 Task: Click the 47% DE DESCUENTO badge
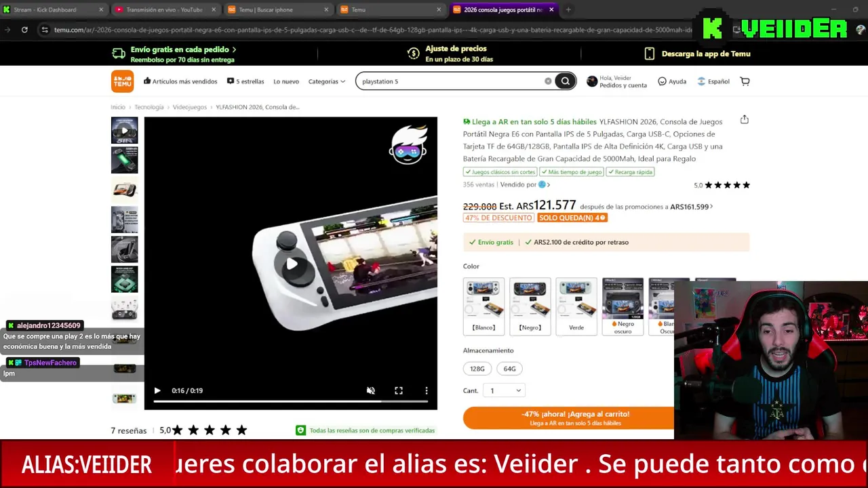point(498,218)
